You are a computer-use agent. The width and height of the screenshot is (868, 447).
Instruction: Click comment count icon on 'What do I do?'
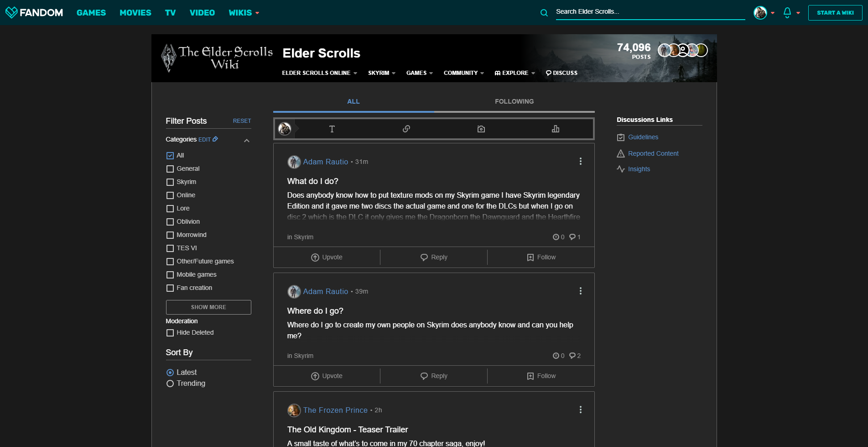click(x=572, y=237)
